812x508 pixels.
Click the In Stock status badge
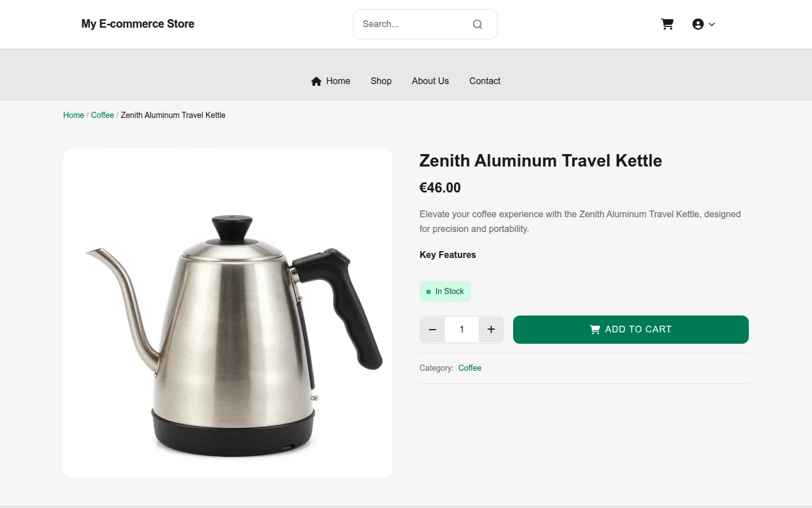(x=445, y=291)
